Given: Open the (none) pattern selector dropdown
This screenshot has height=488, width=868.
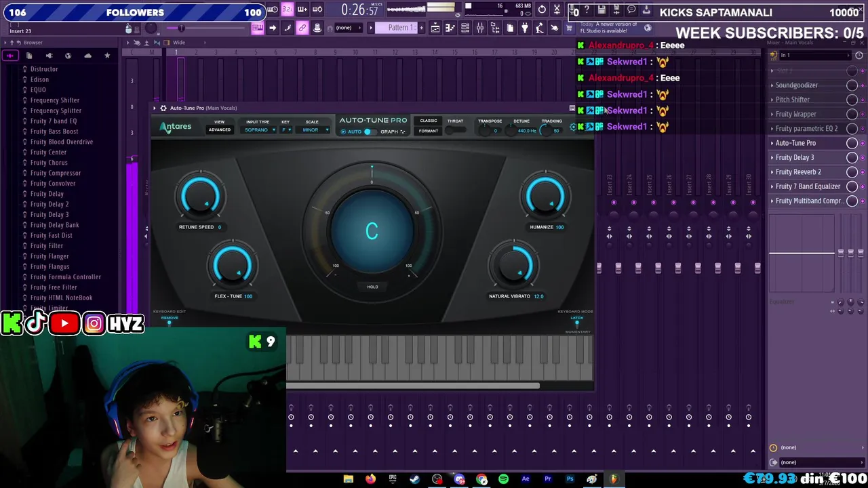Looking at the screenshot, I should click(x=349, y=28).
